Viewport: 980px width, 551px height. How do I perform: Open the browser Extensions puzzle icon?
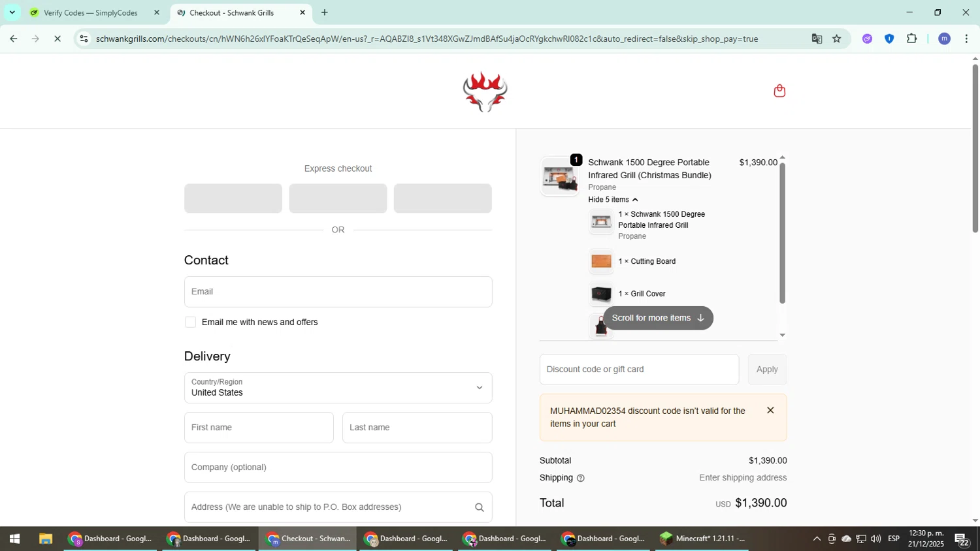911,39
